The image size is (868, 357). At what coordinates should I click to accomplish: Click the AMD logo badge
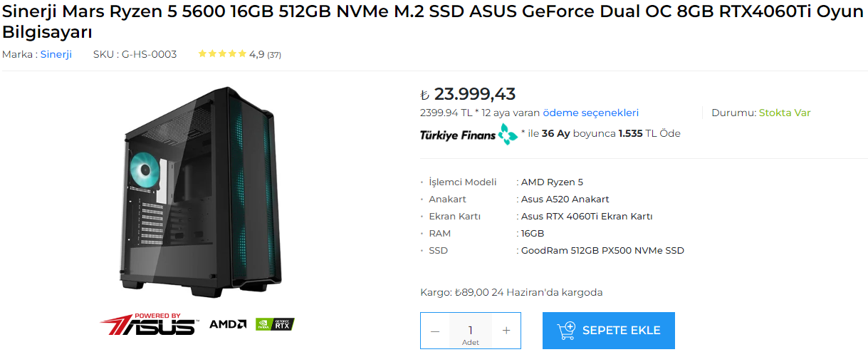point(228,324)
